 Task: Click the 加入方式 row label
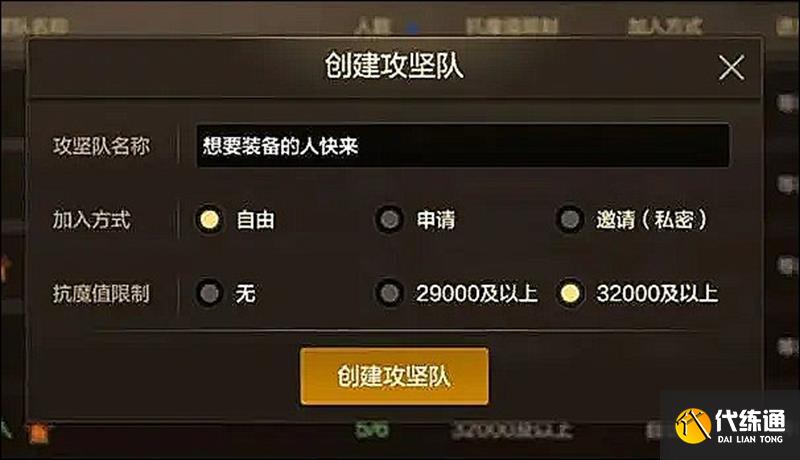click(91, 220)
